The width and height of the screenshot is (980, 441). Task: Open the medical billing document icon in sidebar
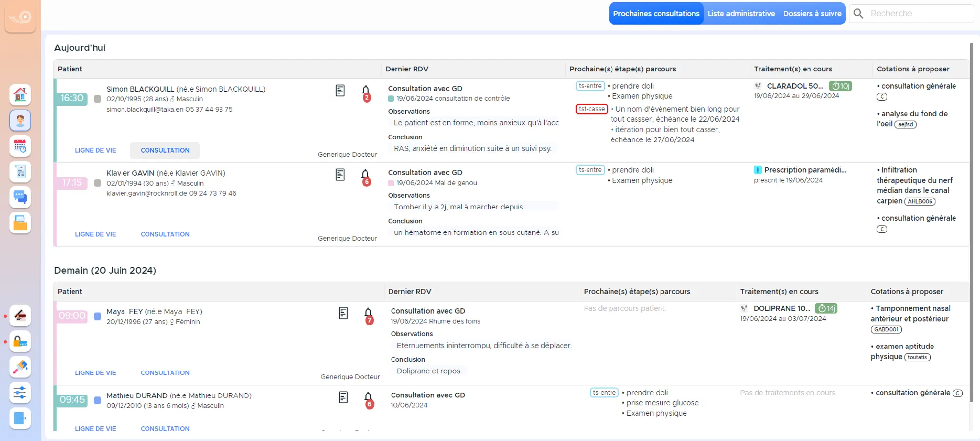(20, 171)
